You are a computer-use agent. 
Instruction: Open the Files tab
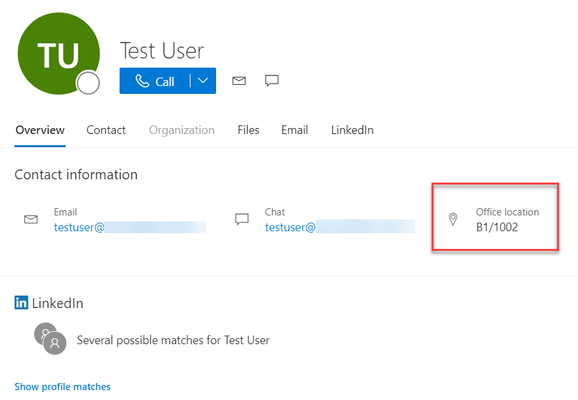pyautogui.click(x=248, y=130)
